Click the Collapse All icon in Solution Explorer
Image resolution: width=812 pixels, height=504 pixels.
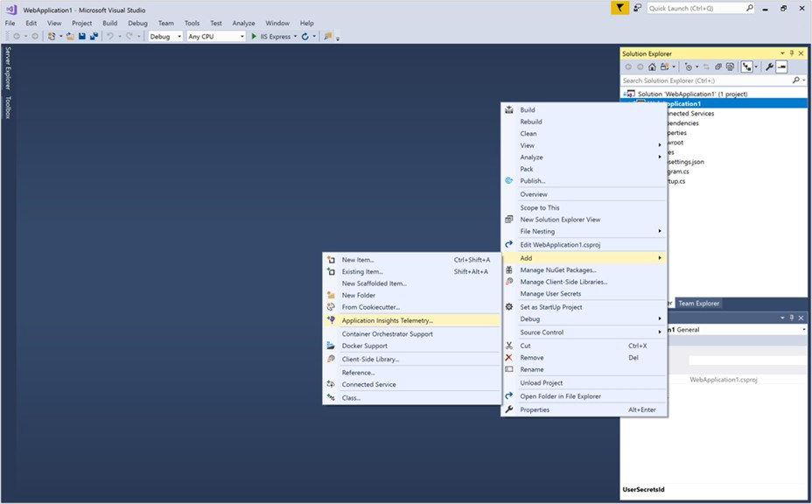717,66
